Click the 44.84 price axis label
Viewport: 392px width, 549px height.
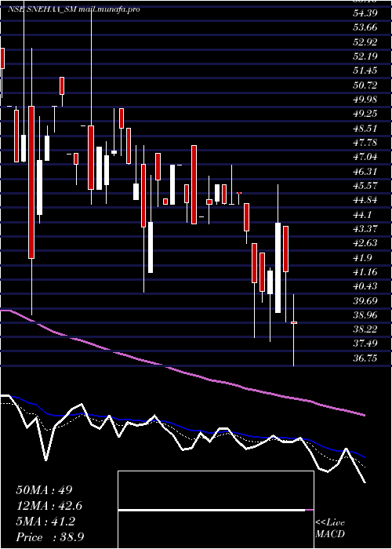(364, 200)
